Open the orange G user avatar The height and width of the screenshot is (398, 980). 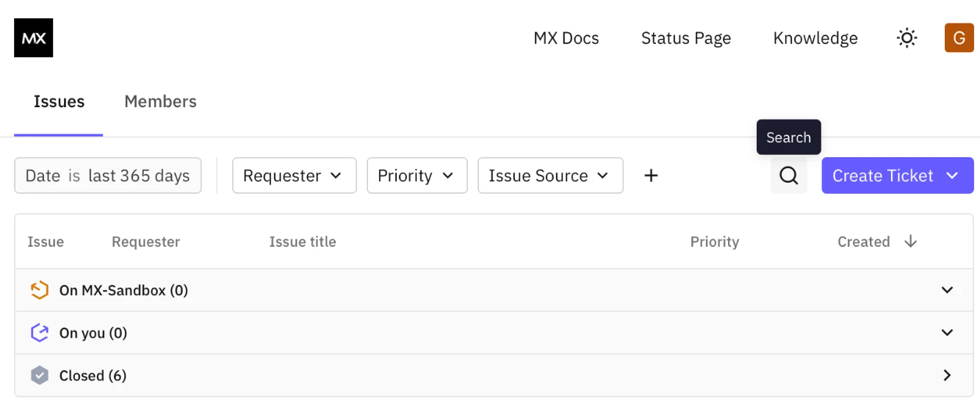click(x=959, y=38)
